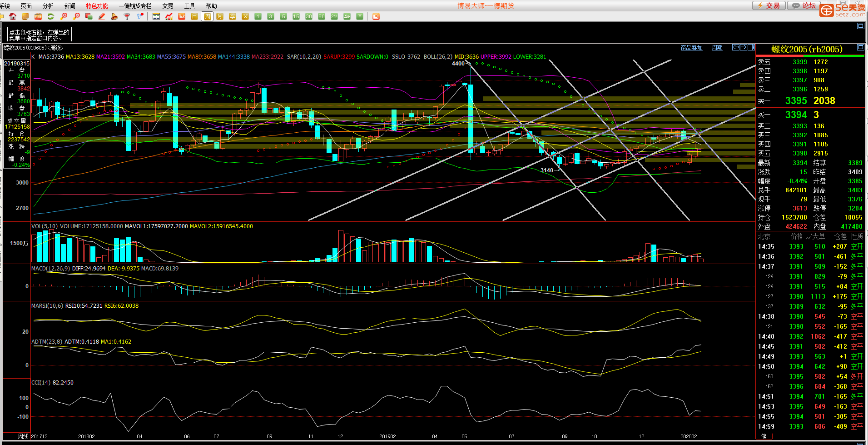Click the zoom-in magnifier icon

(64, 16)
